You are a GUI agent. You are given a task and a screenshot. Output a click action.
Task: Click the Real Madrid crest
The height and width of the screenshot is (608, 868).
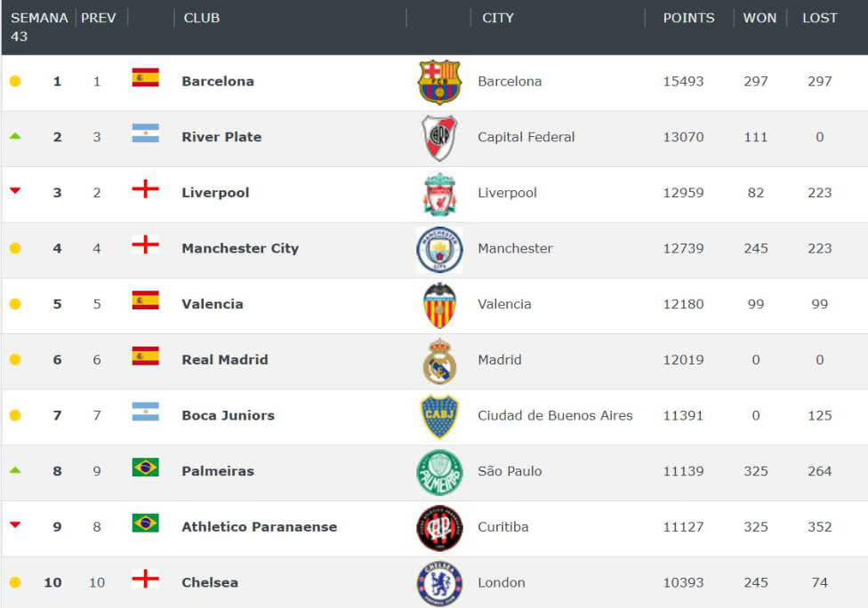pos(439,361)
